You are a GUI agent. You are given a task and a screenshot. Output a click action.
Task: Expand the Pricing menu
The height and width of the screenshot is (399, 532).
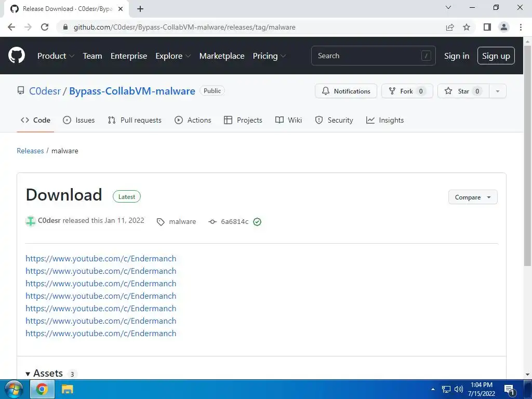269,56
